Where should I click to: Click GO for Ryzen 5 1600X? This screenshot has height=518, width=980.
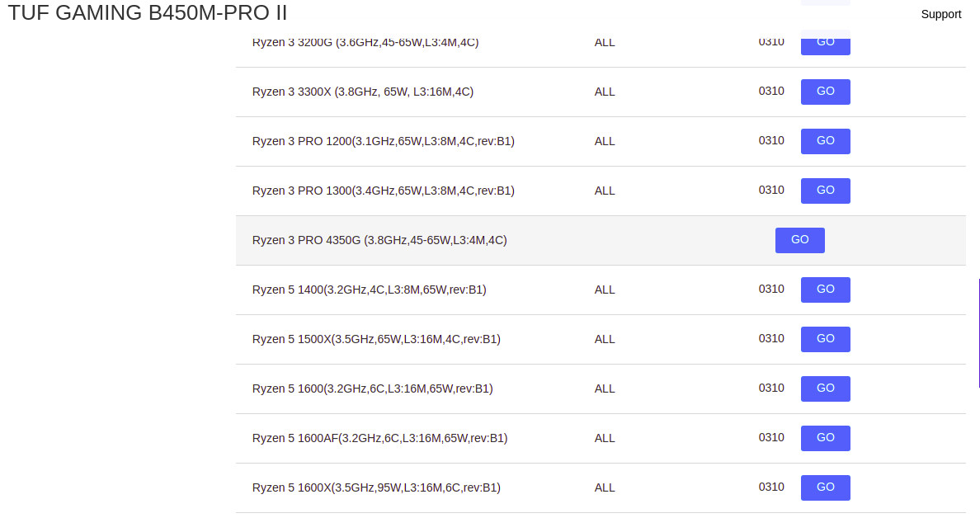tap(825, 487)
